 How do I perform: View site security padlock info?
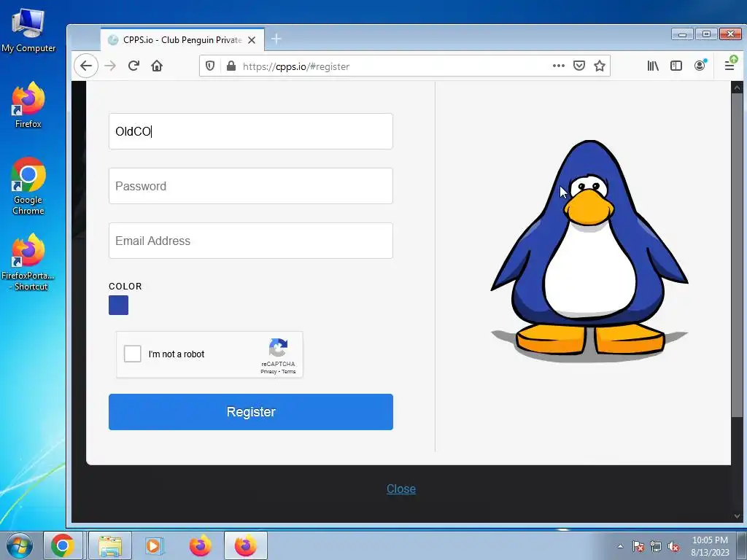(231, 66)
